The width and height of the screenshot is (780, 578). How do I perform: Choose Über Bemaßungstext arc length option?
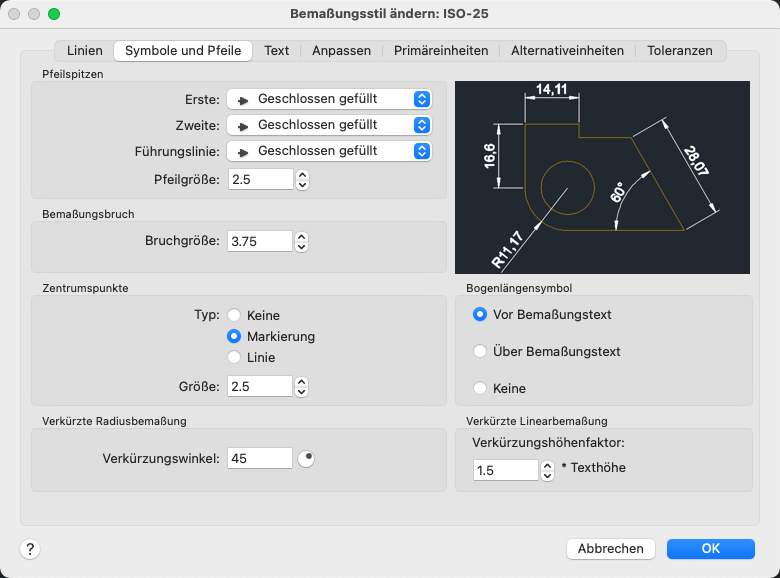[x=481, y=351]
